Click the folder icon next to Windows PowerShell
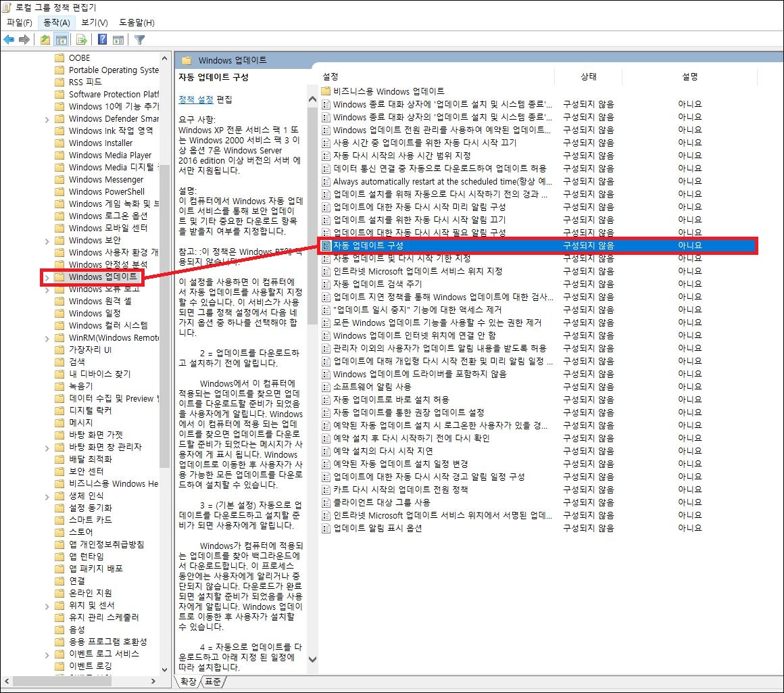Viewport: 784px width, 693px height. pyautogui.click(x=59, y=191)
